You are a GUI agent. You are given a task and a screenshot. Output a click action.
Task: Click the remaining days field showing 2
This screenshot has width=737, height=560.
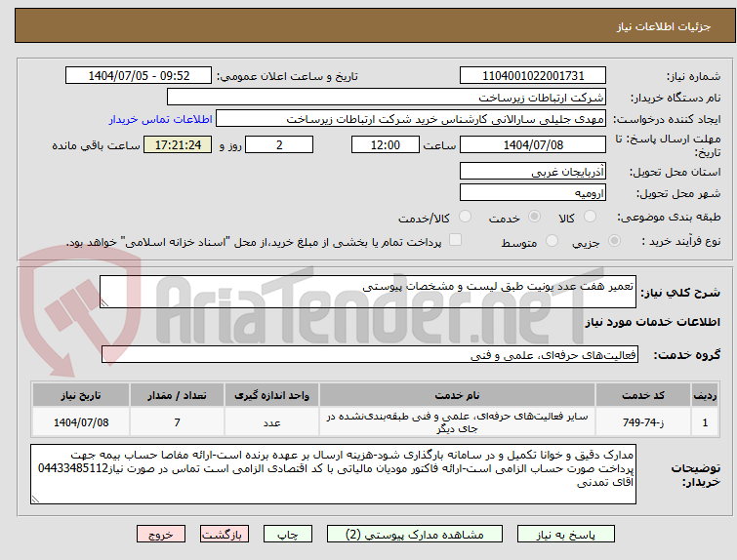279,144
